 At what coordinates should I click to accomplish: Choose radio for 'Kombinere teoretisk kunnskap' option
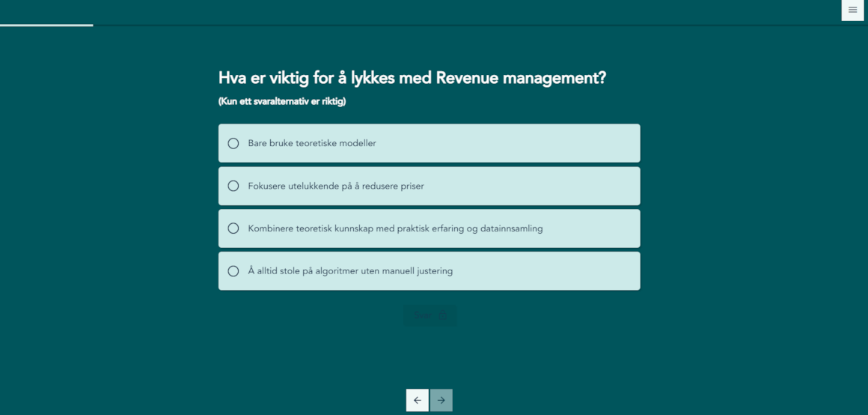click(x=233, y=228)
